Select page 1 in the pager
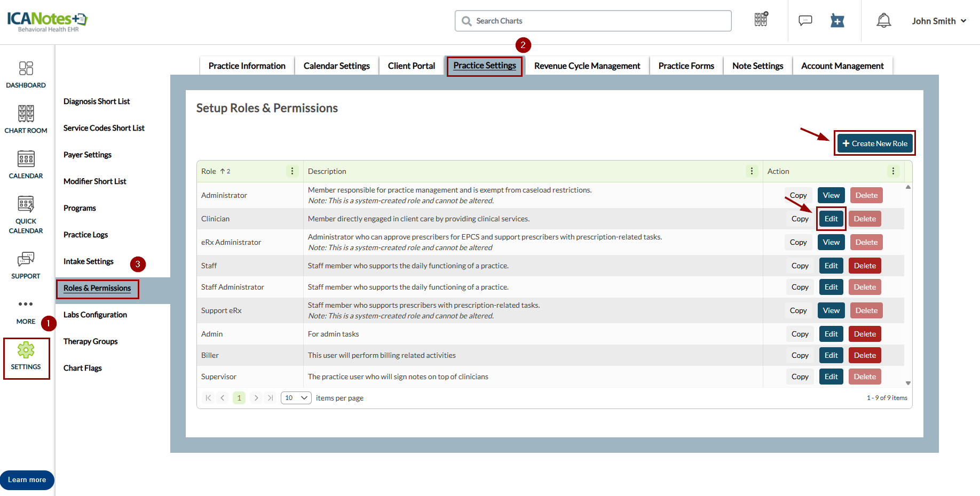Viewport: 980px width, 496px height. pyautogui.click(x=239, y=398)
